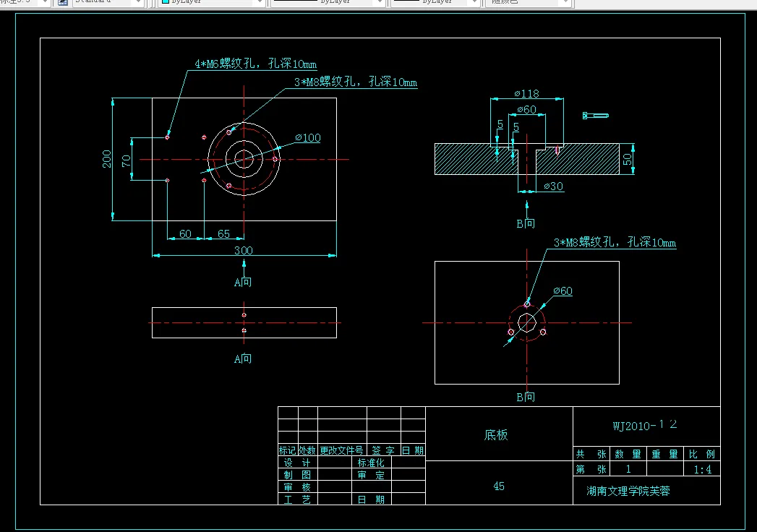Select the ø30 diameter dimension
This screenshot has width=757, height=532.
point(553,186)
